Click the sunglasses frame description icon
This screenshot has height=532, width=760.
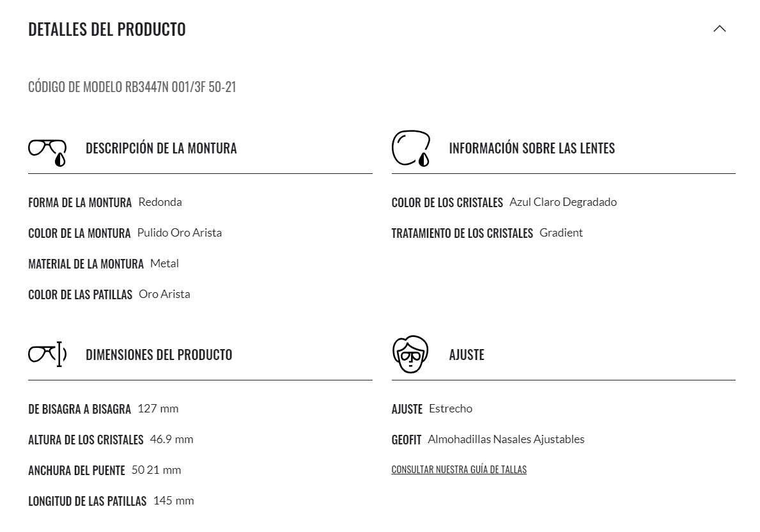click(47, 152)
